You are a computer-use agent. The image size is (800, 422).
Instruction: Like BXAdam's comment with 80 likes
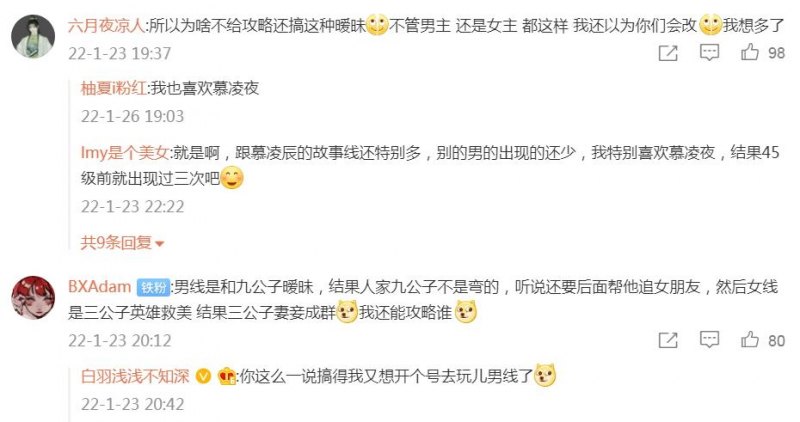[x=749, y=339]
